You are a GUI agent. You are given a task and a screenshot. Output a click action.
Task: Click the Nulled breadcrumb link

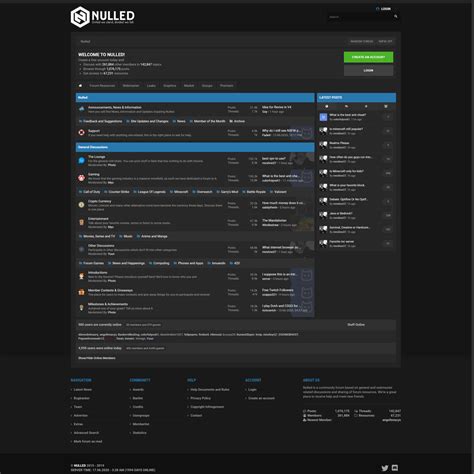(85, 41)
